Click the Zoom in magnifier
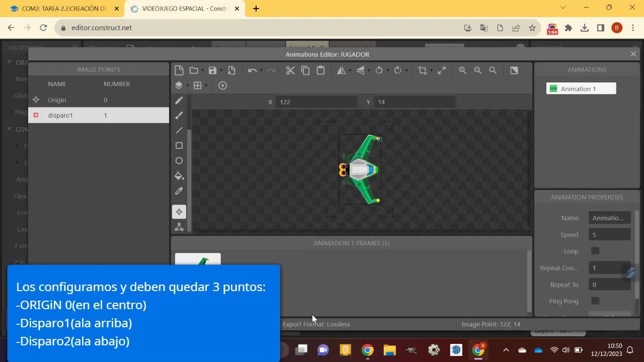This screenshot has width=644, height=362. pyautogui.click(x=462, y=70)
